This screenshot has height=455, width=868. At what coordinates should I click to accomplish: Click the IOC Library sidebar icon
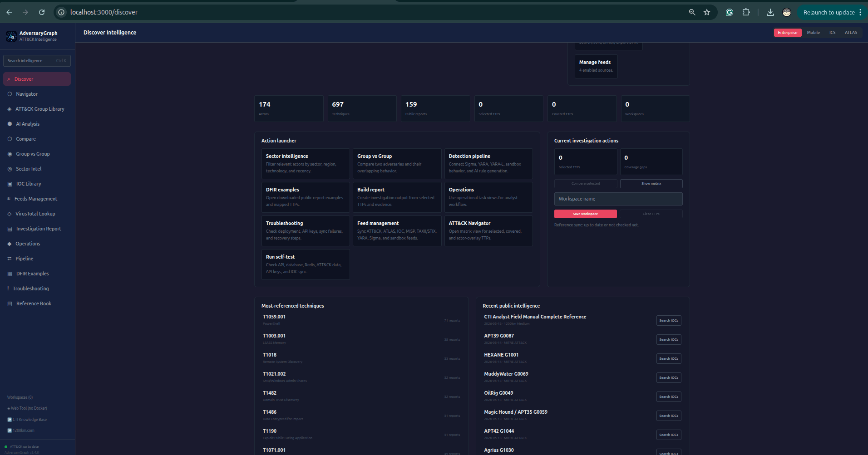(x=10, y=184)
